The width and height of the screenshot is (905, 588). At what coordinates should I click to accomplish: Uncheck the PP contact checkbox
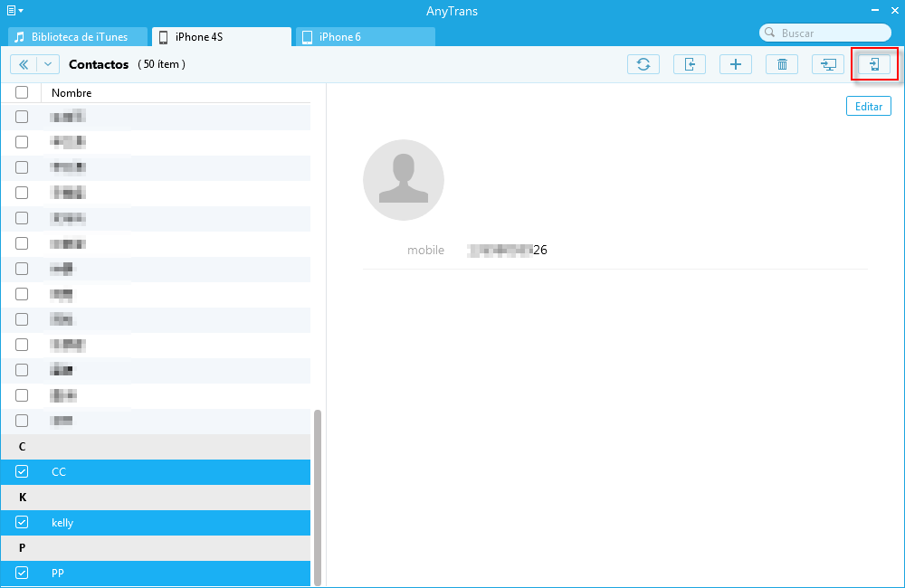click(22, 573)
